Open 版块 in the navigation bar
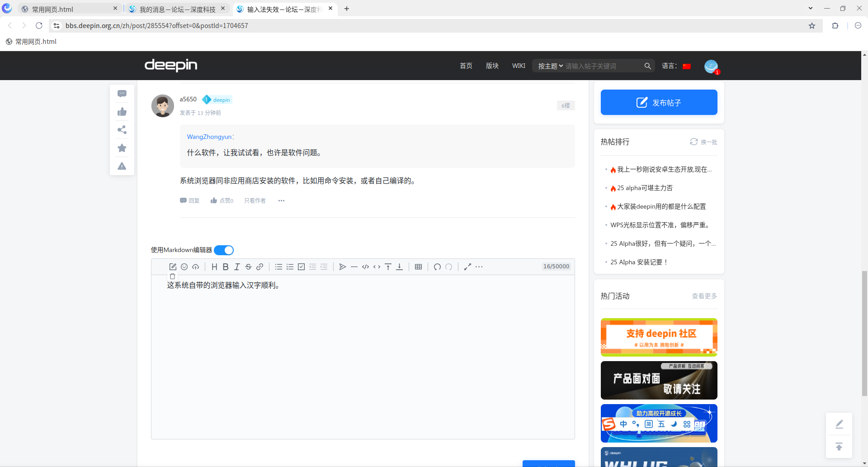This screenshot has width=868, height=467. click(x=492, y=66)
